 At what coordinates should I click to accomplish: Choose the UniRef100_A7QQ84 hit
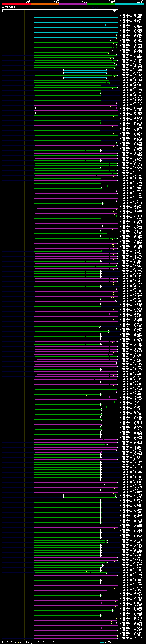point(131,70)
